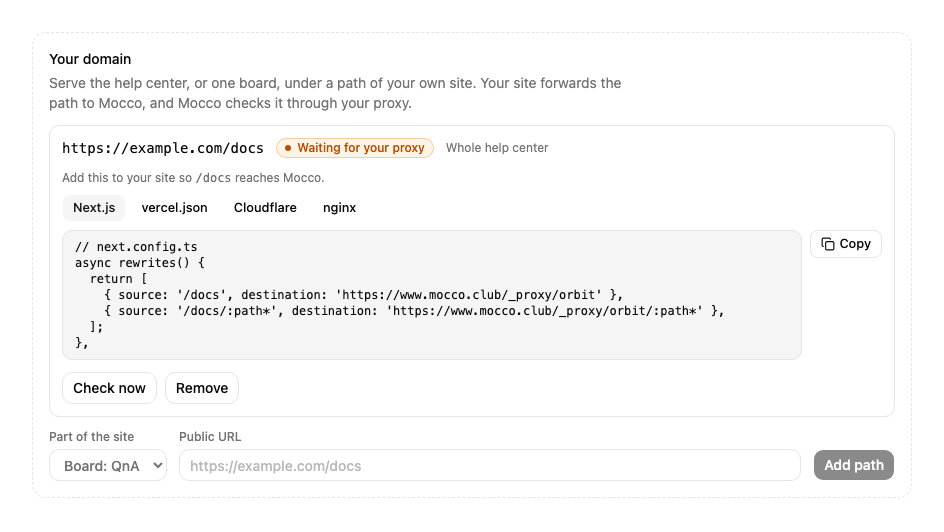The width and height of the screenshot is (944, 532).
Task: Switch to the vercel.json tab
Action: click(175, 208)
